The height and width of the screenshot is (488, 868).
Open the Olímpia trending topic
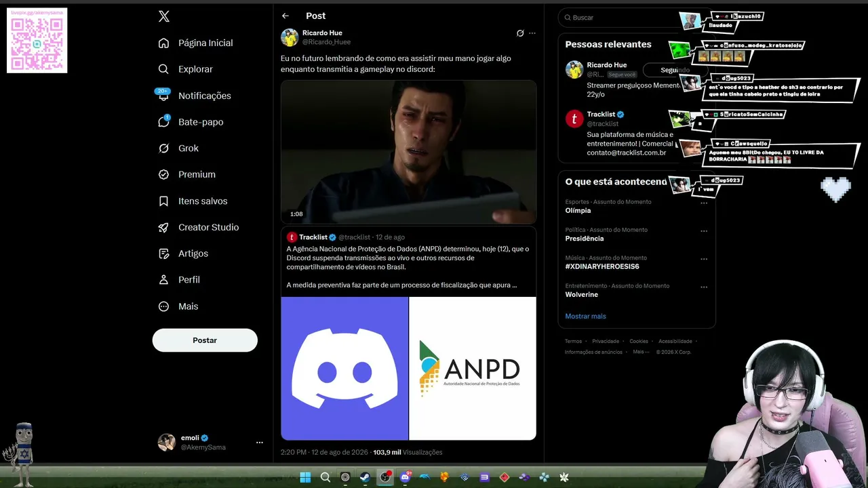[x=578, y=211]
